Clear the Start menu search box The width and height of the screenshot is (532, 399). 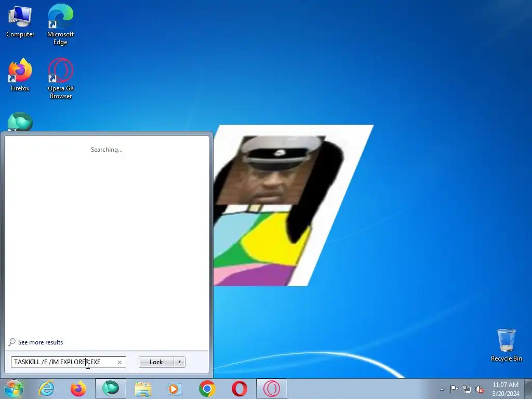tap(119, 362)
